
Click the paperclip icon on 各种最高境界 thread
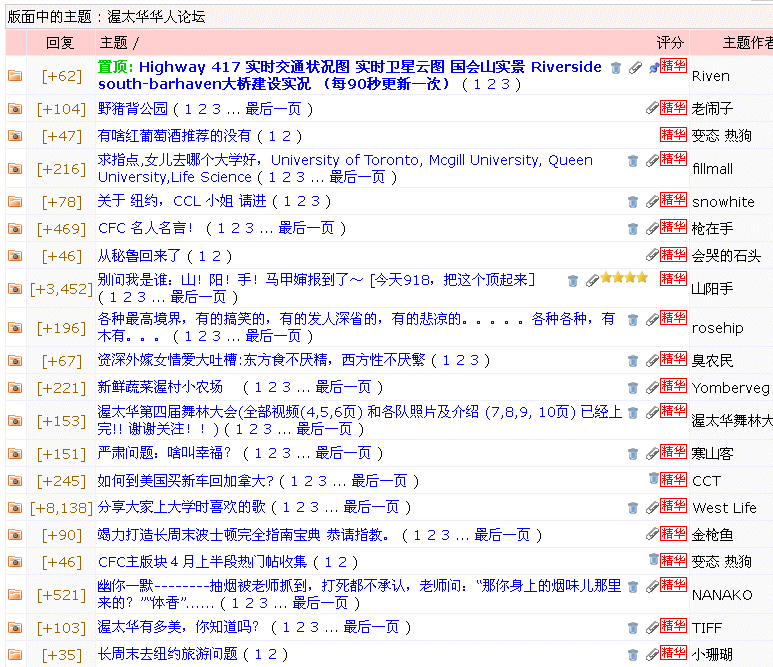click(651, 320)
